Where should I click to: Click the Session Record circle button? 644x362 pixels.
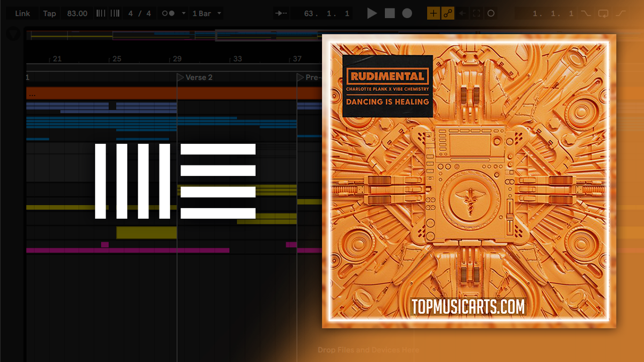click(491, 13)
